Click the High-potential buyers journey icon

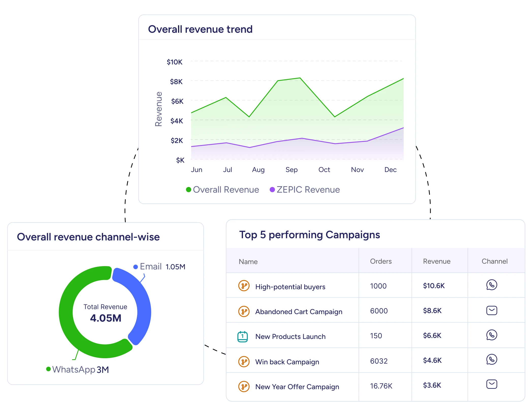[x=244, y=286]
